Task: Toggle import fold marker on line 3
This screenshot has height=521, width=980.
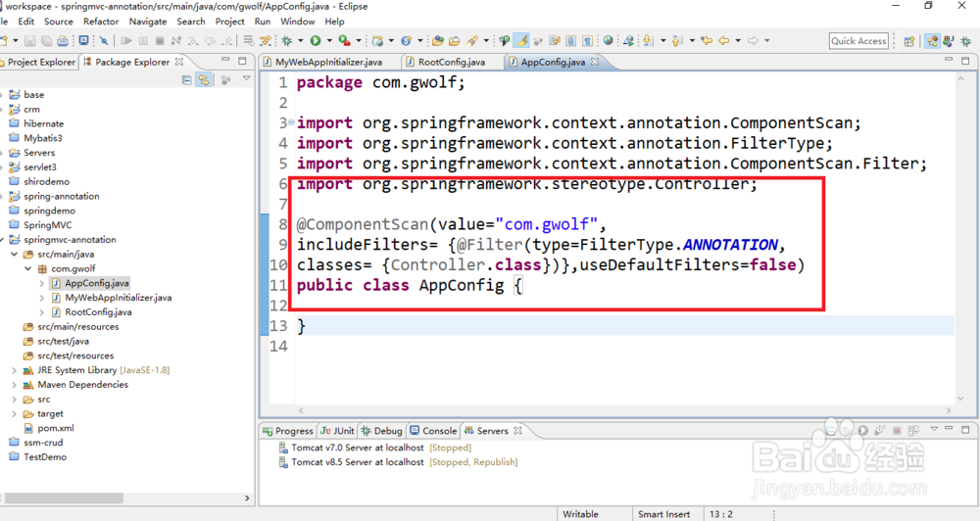Action: (291, 121)
